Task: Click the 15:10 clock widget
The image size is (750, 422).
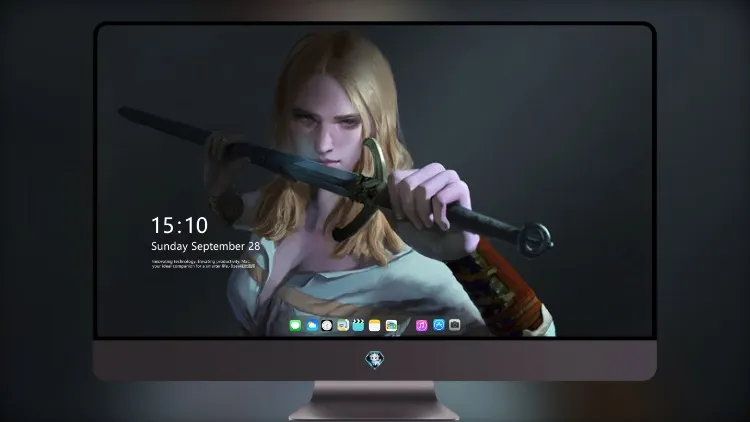Action: [x=179, y=225]
